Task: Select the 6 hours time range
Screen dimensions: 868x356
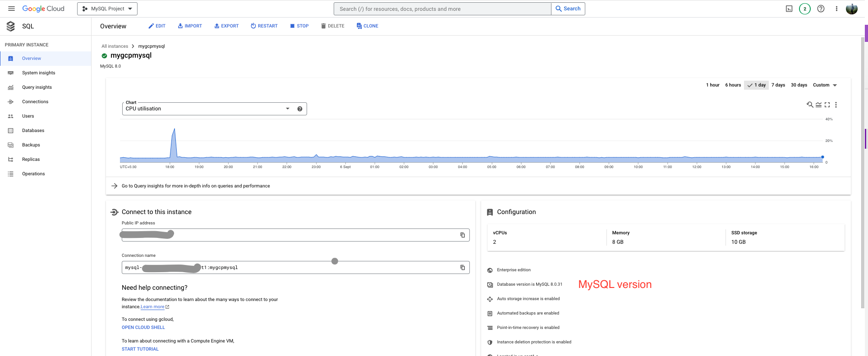Action: click(x=733, y=85)
